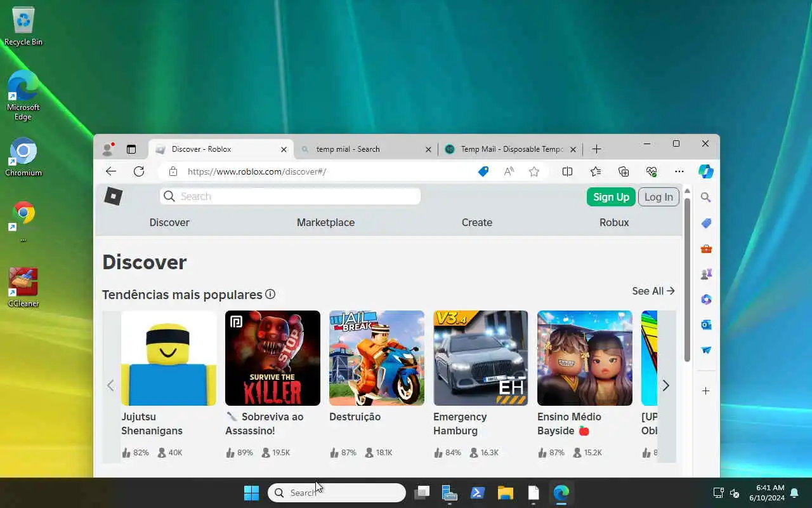Open Jujutsu Shenanigans game thumbnail
The height and width of the screenshot is (508, 812).
pos(169,358)
